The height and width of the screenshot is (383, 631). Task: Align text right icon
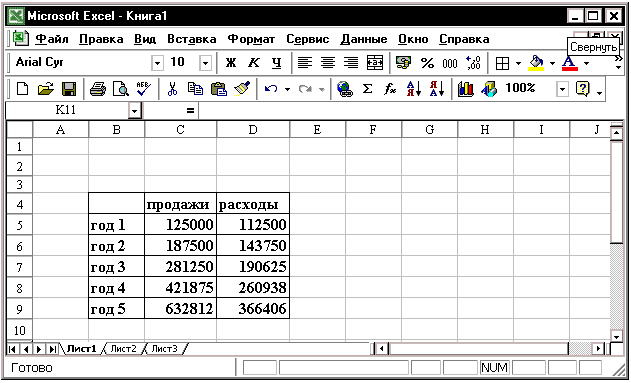pyautogui.click(x=351, y=63)
